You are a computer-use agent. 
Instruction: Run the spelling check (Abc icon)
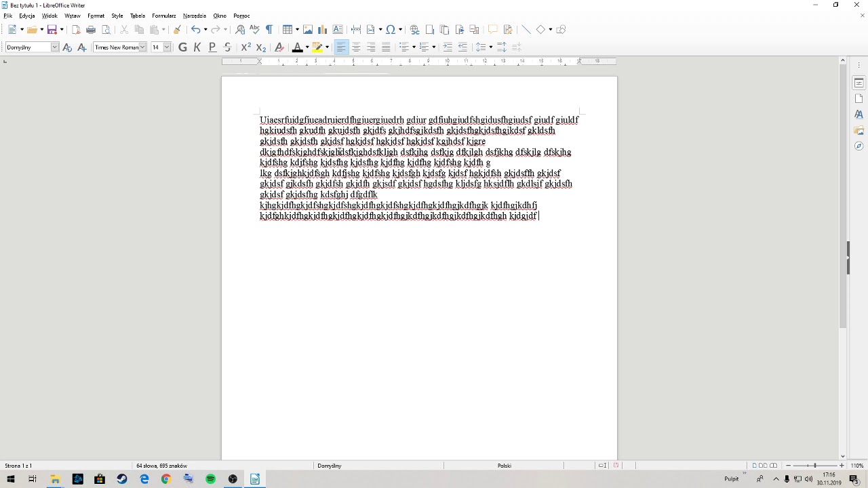[x=255, y=30]
